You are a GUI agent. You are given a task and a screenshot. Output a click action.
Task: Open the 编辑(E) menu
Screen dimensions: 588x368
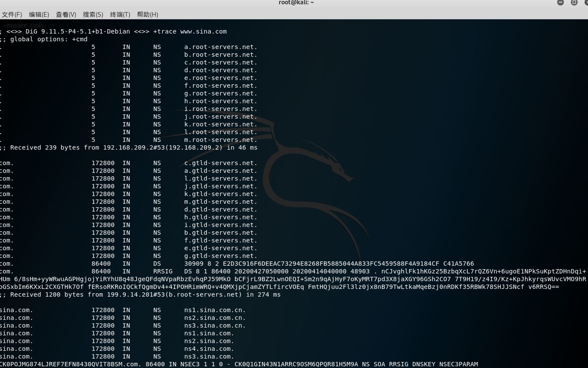(39, 15)
